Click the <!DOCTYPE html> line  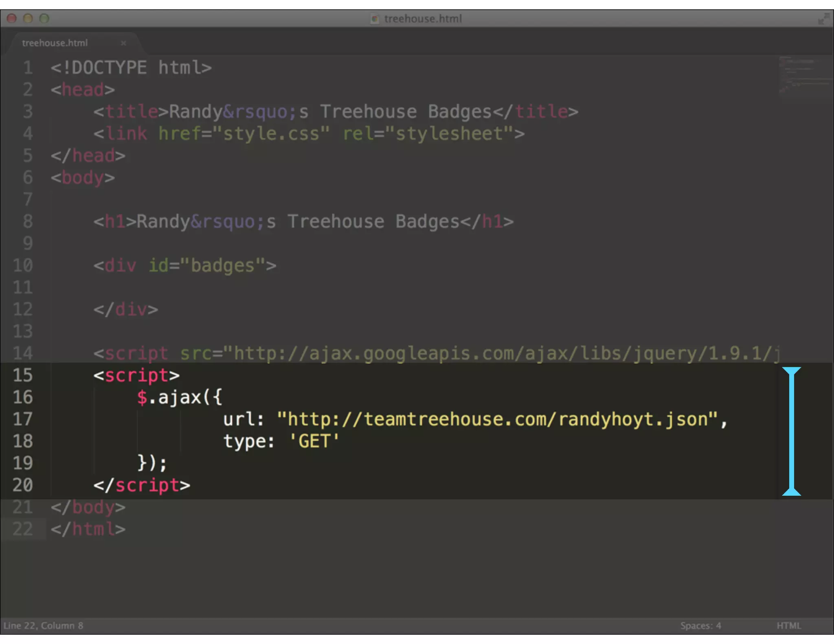(x=131, y=67)
